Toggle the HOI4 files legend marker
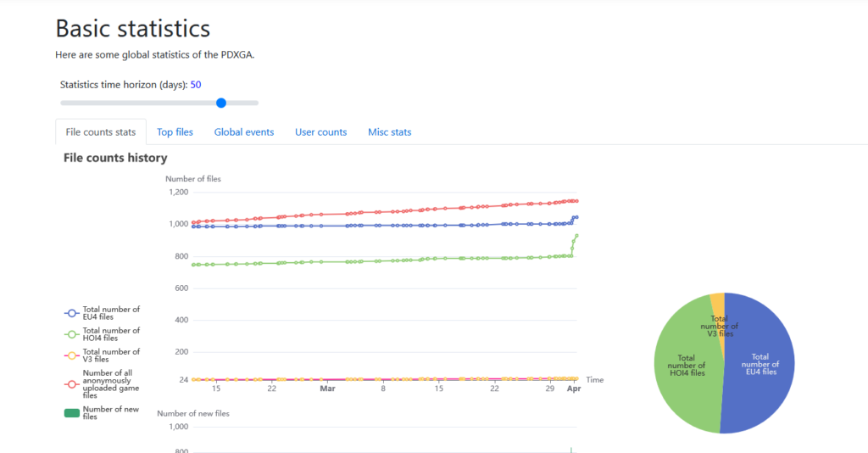 [71, 334]
